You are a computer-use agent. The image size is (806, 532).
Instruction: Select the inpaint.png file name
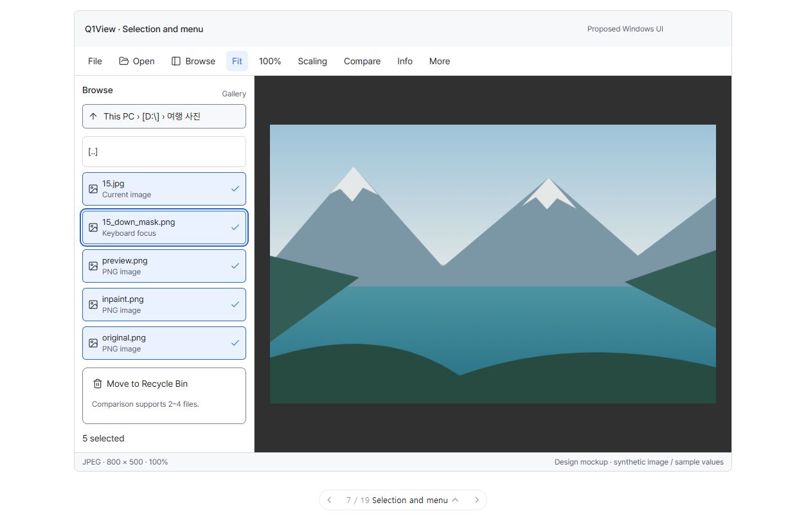(123, 299)
